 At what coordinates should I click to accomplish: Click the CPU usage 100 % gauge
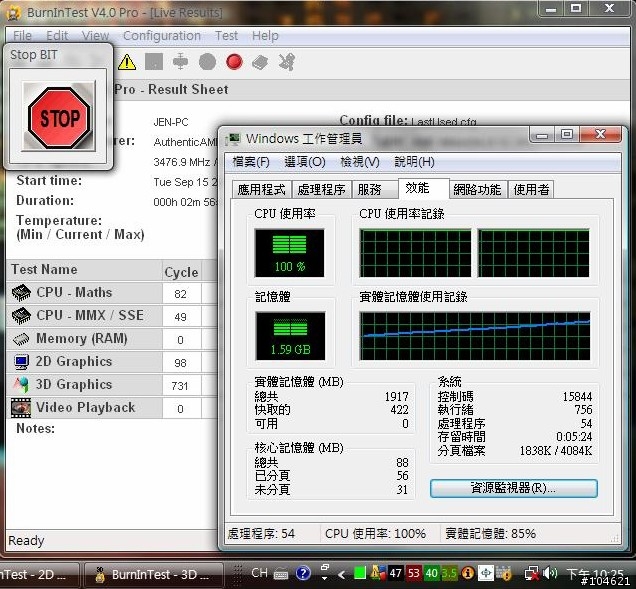[289, 253]
